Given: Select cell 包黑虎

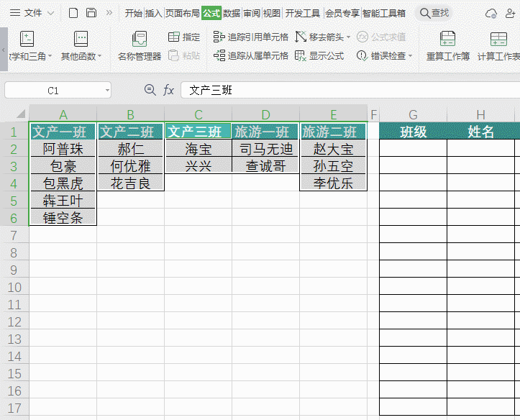Looking at the screenshot, I should point(63,183).
